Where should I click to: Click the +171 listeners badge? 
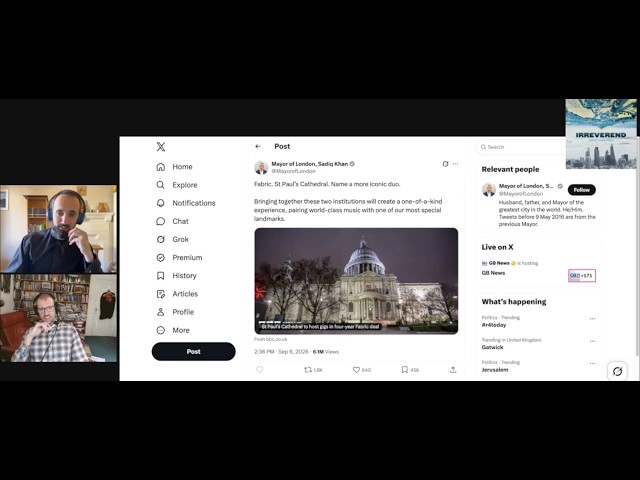tap(582, 276)
